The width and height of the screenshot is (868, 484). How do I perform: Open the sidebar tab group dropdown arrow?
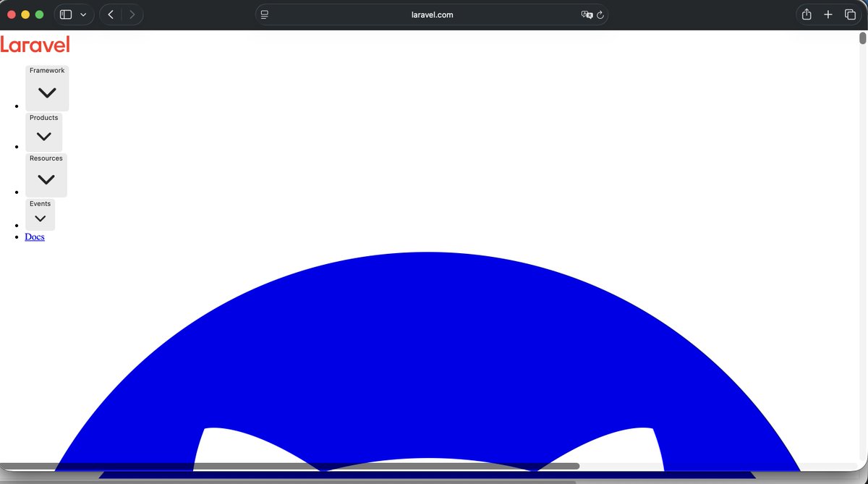pyautogui.click(x=83, y=14)
